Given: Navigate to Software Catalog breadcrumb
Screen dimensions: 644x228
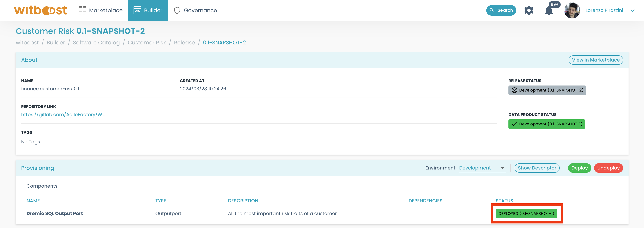Looking at the screenshot, I should [x=96, y=42].
